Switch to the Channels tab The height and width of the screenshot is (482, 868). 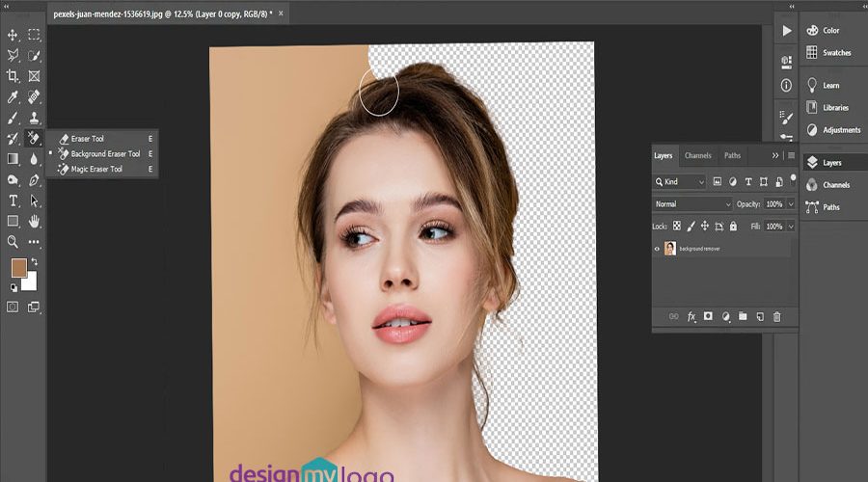point(697,155)
